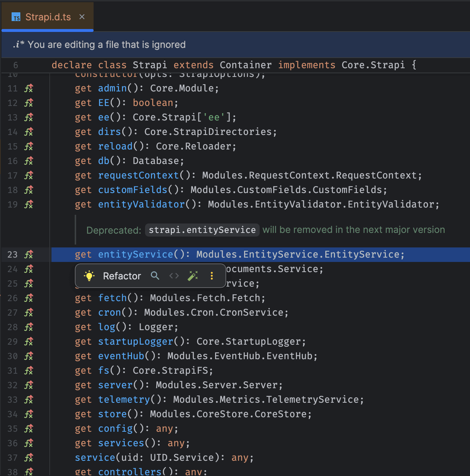The height and width of the screenshot is (476, 470).
Task: Click the customFields getter name
Action: click(x=133, y=190)
